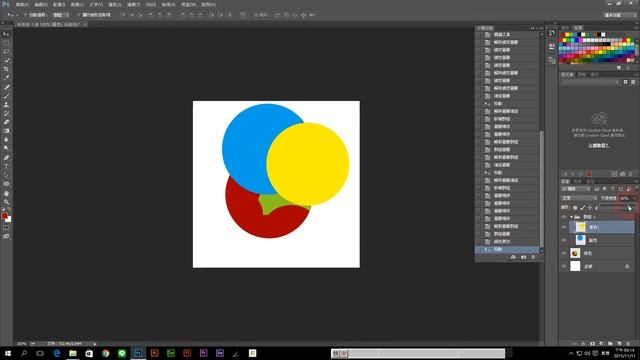Open the Layers panel flyout menu

point(636,181)
